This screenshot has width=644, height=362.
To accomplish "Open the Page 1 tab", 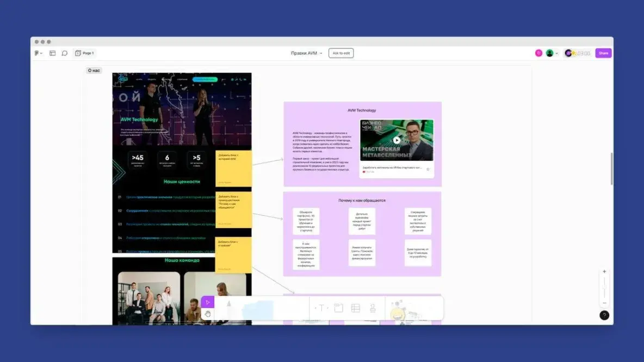I will tap(84, 53).
